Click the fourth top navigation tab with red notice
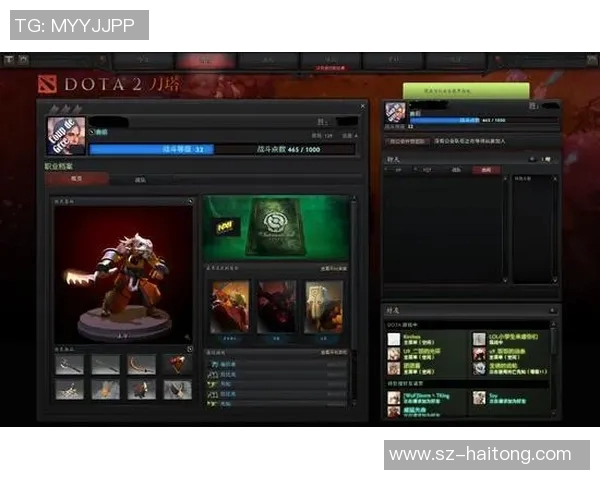This screenshot has height=480, width=600. 331,61
